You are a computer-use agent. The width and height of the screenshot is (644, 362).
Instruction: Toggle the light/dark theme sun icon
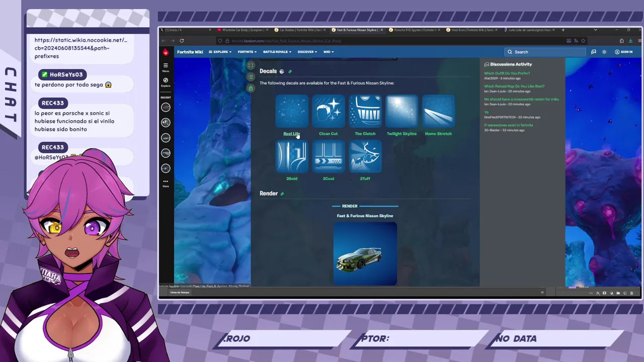coord(604,52)
